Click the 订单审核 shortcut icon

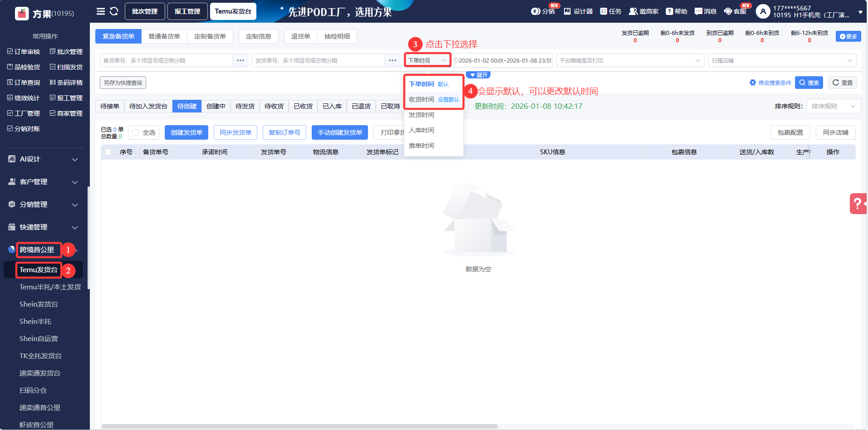pos(10,52)
